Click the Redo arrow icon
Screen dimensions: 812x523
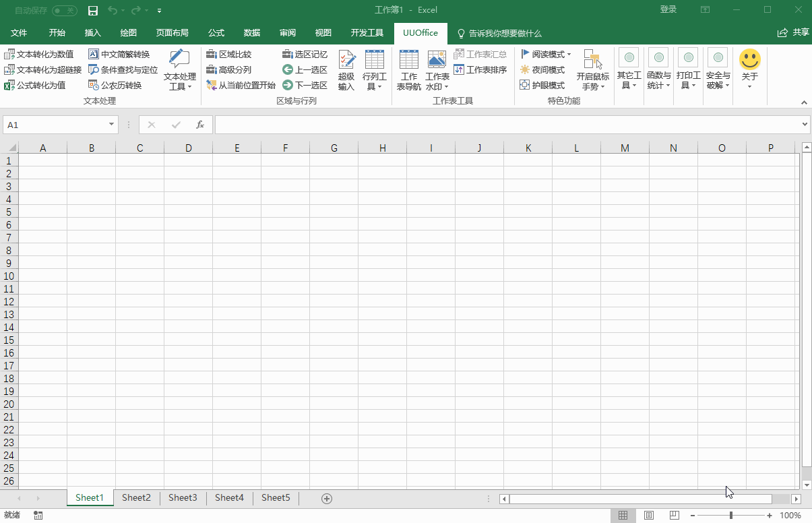[x=136, y=10]
